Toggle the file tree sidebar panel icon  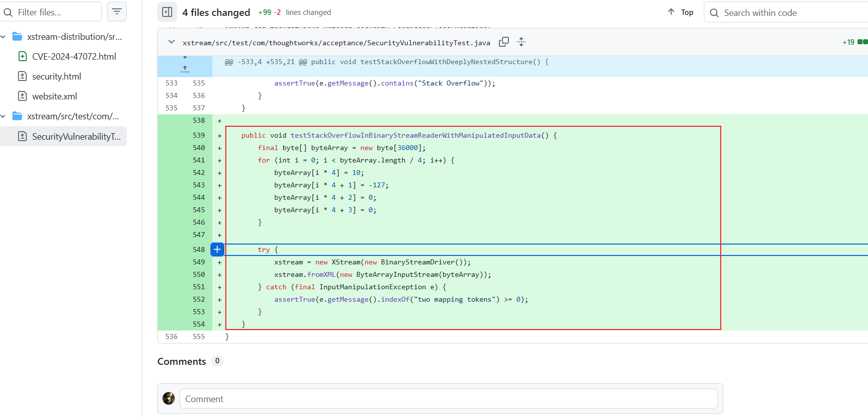[167, 12]
